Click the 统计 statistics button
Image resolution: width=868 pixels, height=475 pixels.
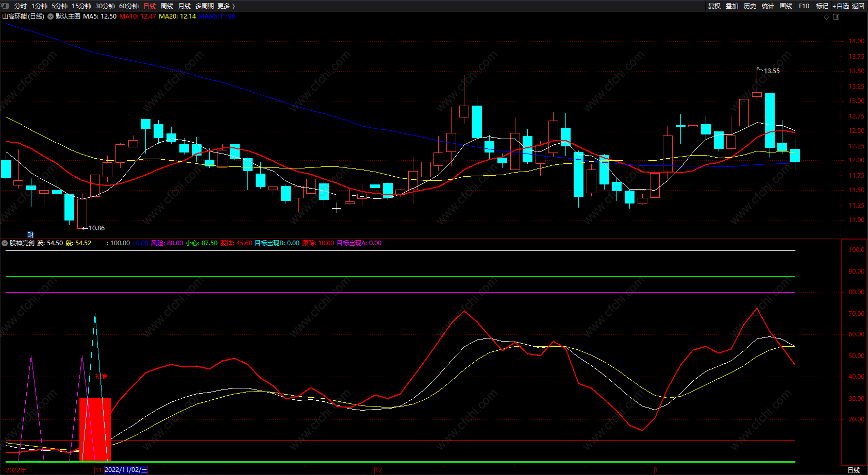pos(768,6)
